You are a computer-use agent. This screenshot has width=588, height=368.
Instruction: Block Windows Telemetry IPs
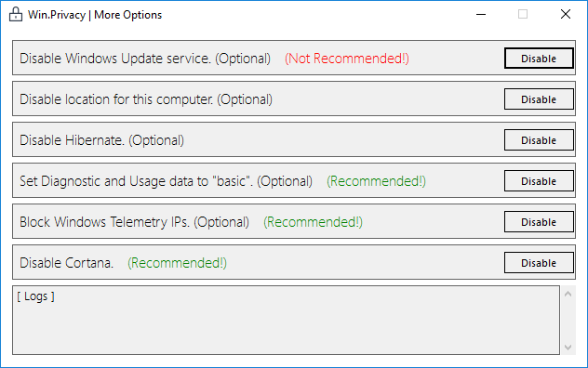coord(539,221)
